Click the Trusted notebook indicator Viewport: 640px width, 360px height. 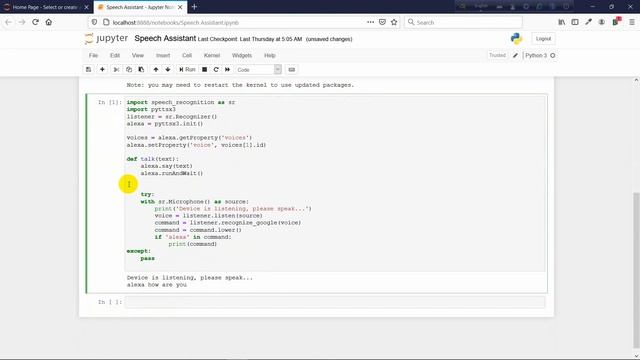click(x=497, y=55)
